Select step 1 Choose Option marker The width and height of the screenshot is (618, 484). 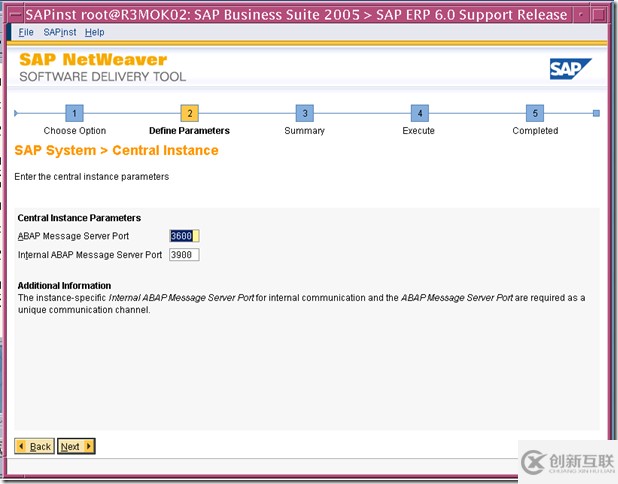pyautogui.click(x=74, y=113)
